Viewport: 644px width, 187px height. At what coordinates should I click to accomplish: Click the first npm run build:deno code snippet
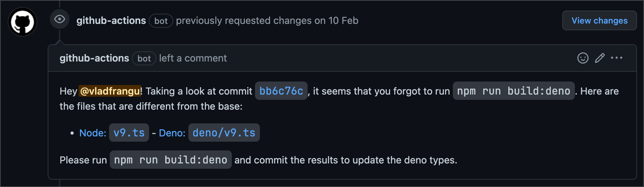click(x=514, y=91)
